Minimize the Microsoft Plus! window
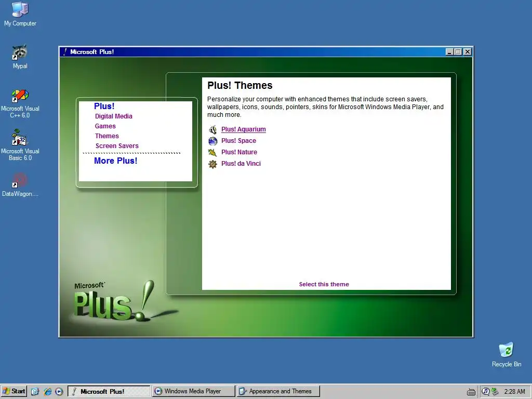The image size is (532, 399). 449,52
